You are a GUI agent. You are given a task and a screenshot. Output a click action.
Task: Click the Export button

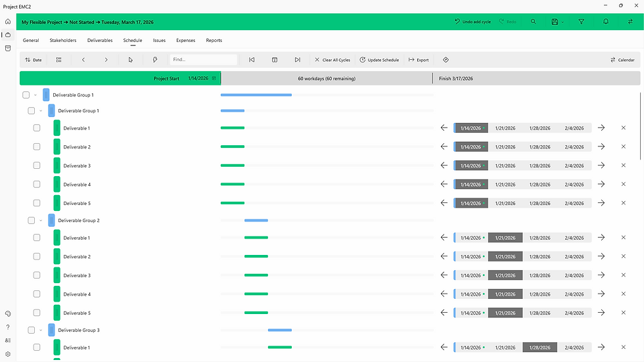click(419, 60)
